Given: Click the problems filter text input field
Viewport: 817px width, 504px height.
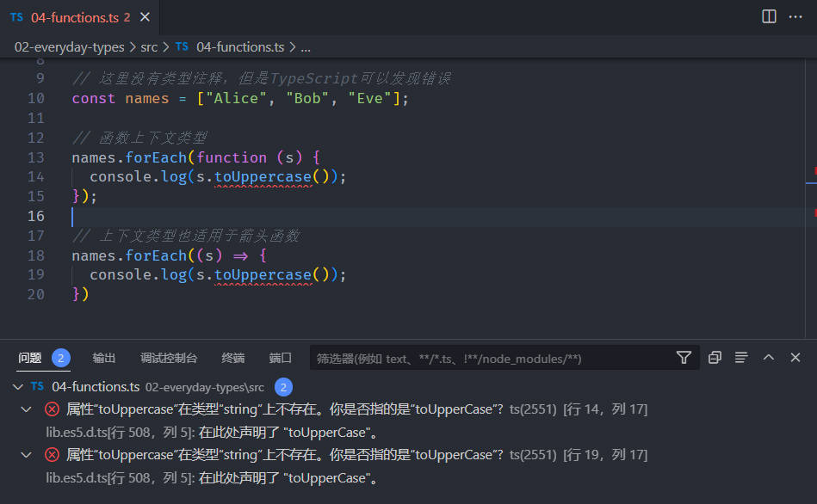Looking at the screenshot, I should 492,358.
